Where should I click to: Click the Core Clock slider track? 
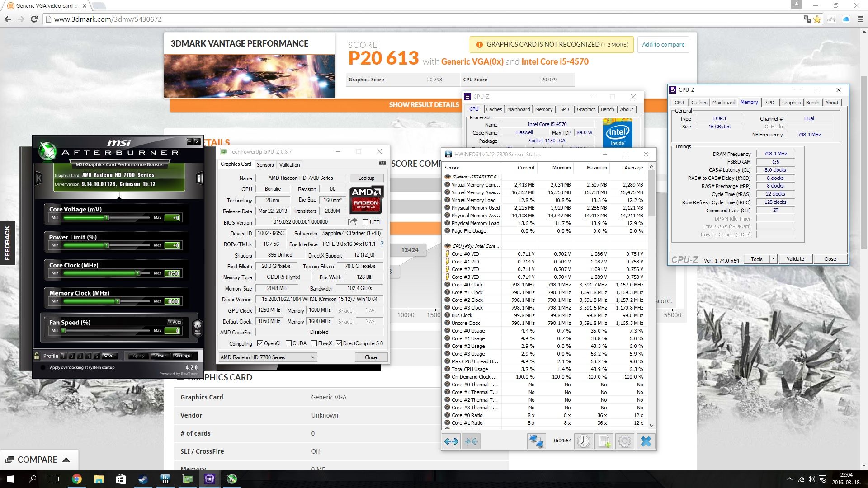(106, 273)
